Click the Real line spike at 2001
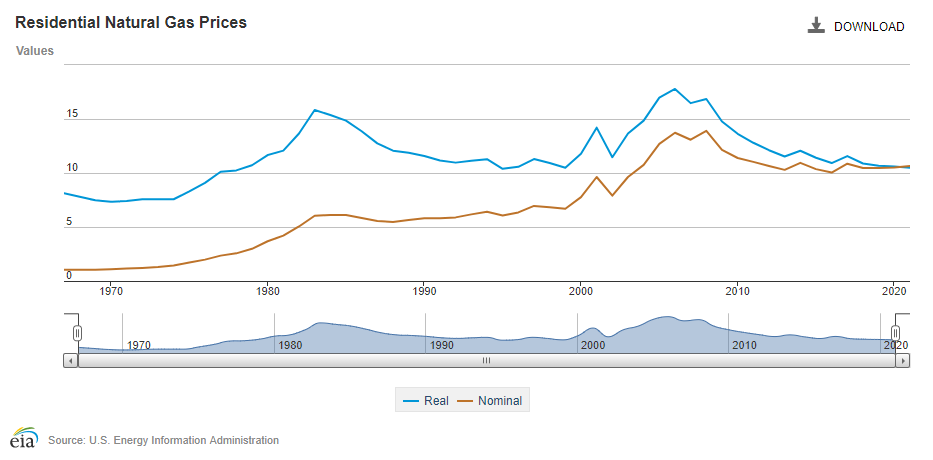This screenshot has width=933, height=460. point(596,128)
